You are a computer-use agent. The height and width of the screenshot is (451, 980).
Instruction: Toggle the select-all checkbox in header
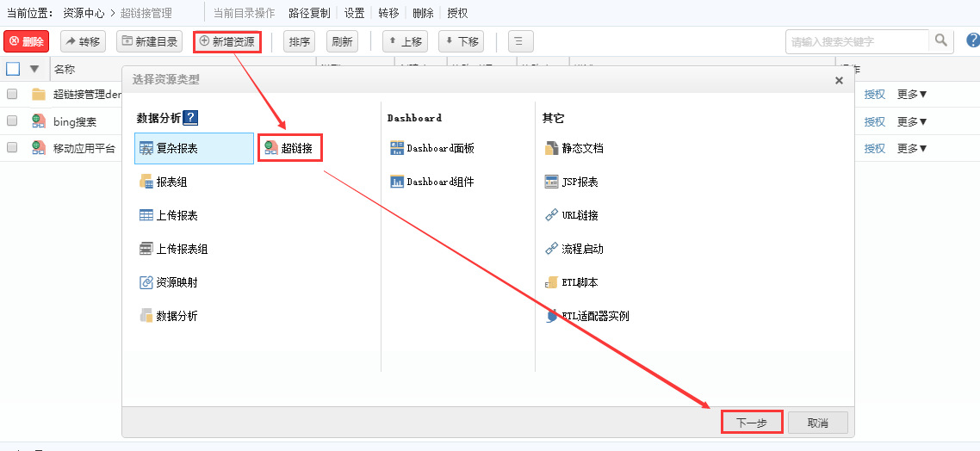13,69
